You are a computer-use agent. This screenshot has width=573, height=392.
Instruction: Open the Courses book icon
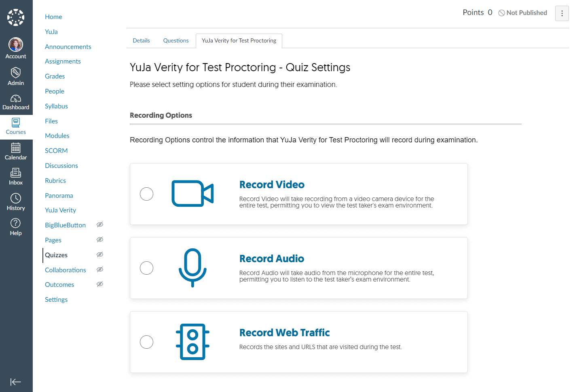(16, 123)
